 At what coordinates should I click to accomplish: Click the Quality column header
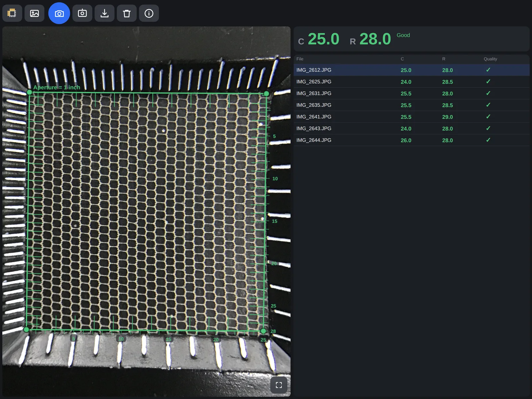pos(490,59)
